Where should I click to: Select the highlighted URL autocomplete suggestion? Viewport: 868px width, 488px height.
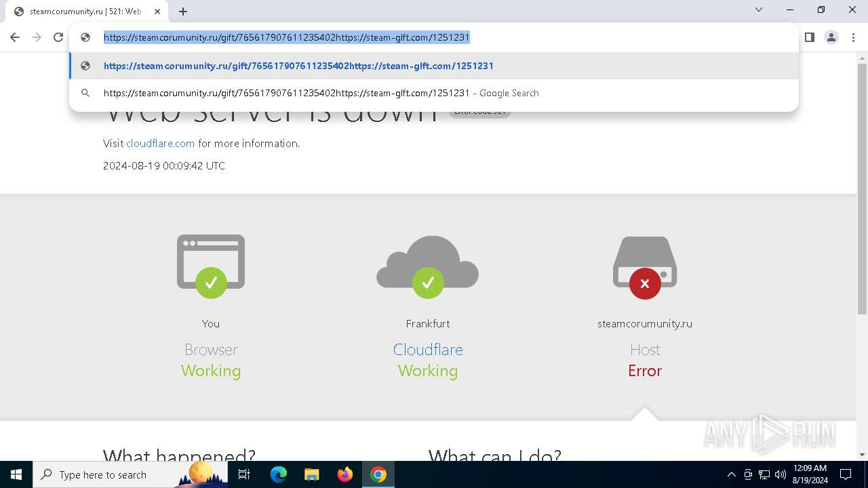[x=434, y=66]
